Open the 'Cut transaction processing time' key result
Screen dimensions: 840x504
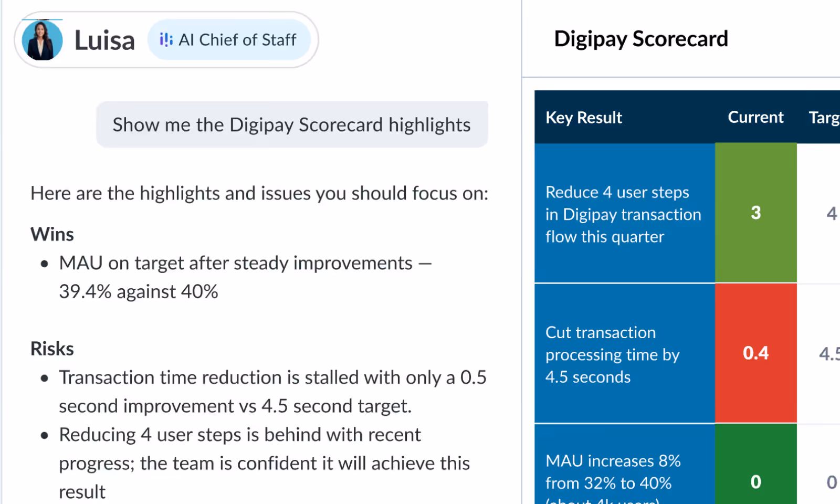click(612, 354)
